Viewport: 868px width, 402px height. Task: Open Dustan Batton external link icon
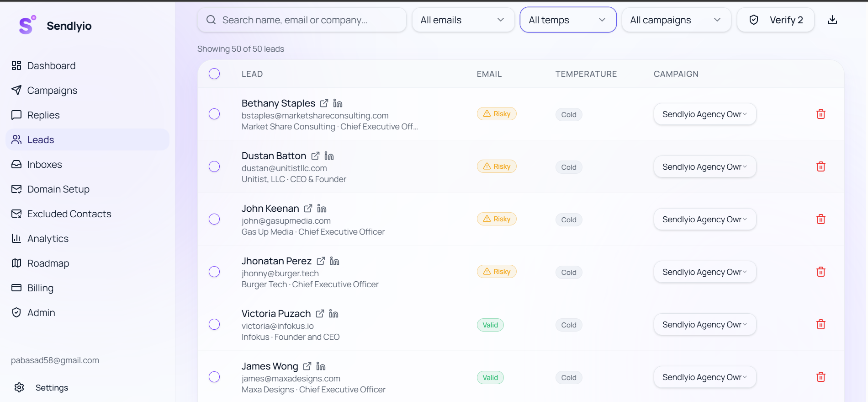pos(315,156)
